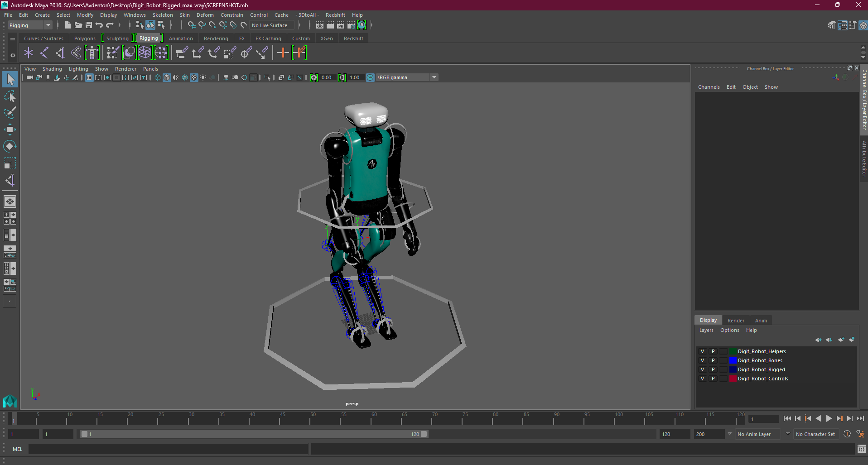Toggle smooth shade all in viewport
Viewport: 868px width, 465px height.
click(x=167, y=77)
